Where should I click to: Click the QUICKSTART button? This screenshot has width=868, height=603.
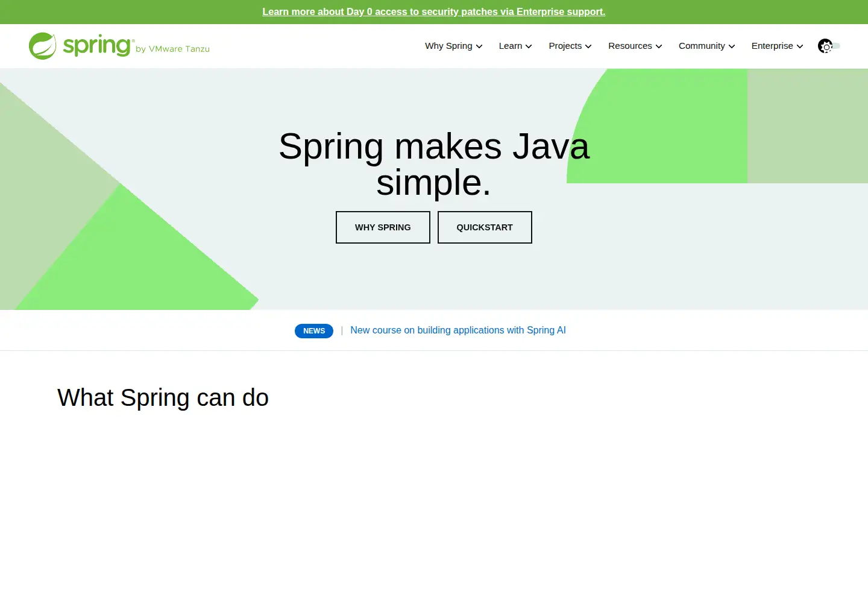pos(485,227)
